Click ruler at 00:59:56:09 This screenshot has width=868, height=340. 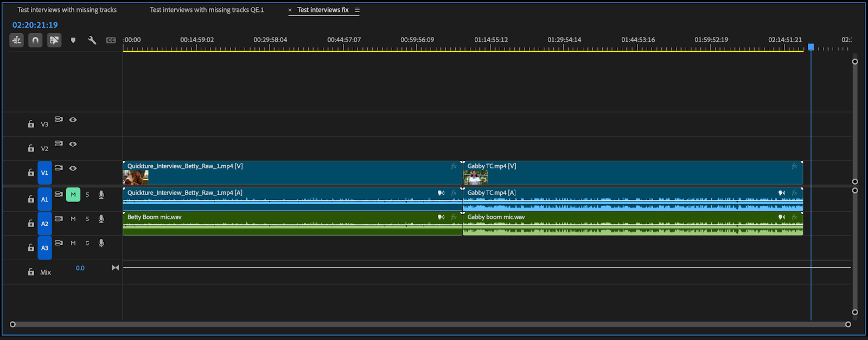417,40
